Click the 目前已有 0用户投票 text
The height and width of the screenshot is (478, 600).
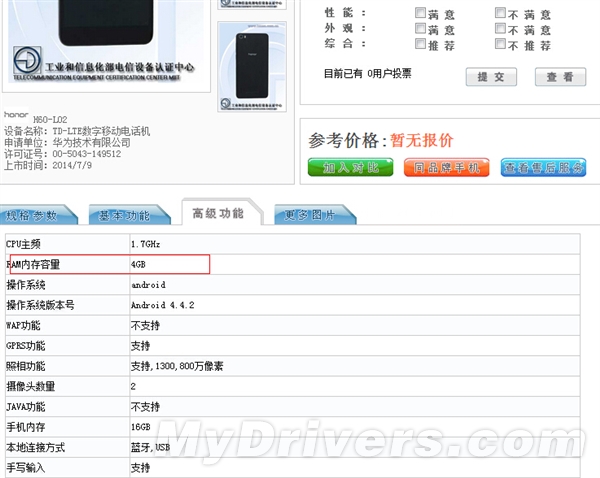click(x=367, y=73)
